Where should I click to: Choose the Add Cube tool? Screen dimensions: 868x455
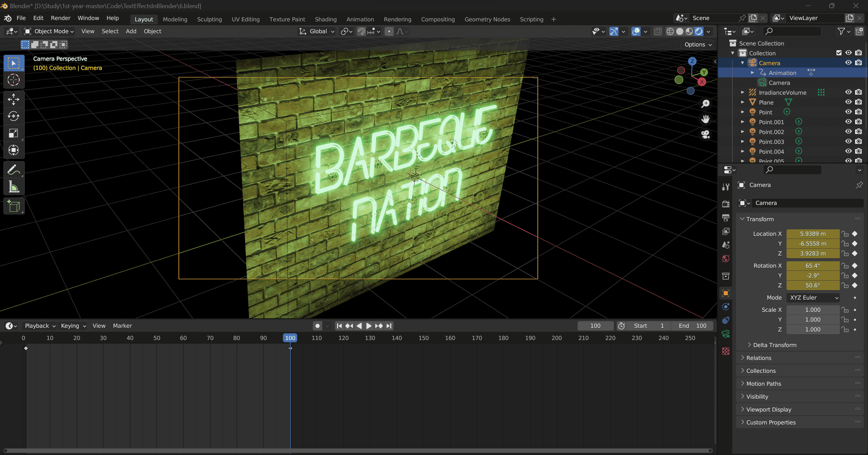tap(14, 206)
